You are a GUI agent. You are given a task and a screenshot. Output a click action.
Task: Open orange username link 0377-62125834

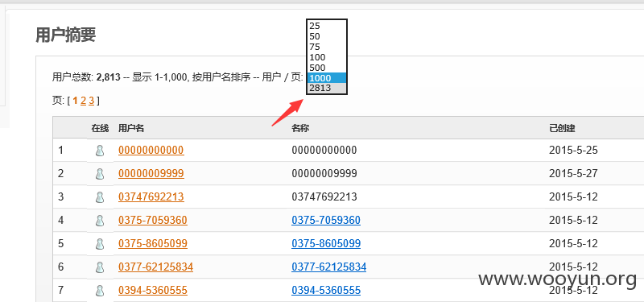tap(155, 267)
